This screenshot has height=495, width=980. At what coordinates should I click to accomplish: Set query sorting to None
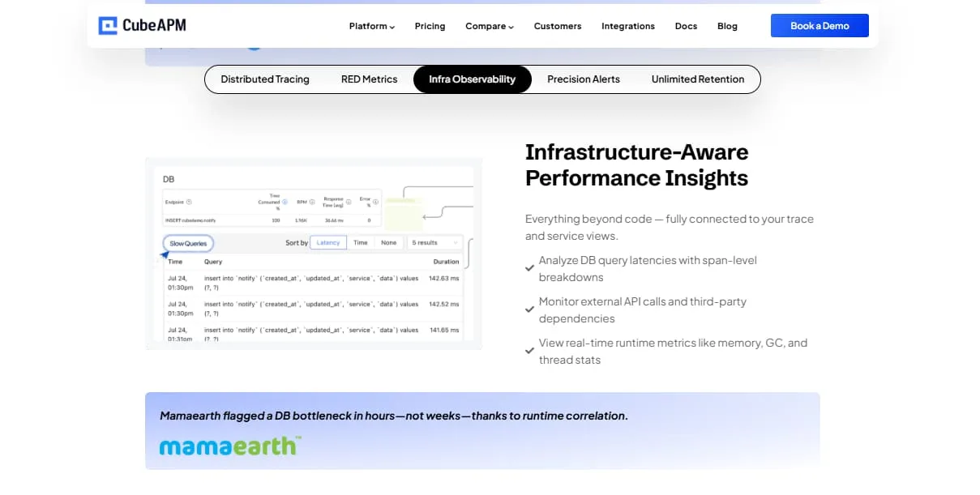[x=388, y=242]
